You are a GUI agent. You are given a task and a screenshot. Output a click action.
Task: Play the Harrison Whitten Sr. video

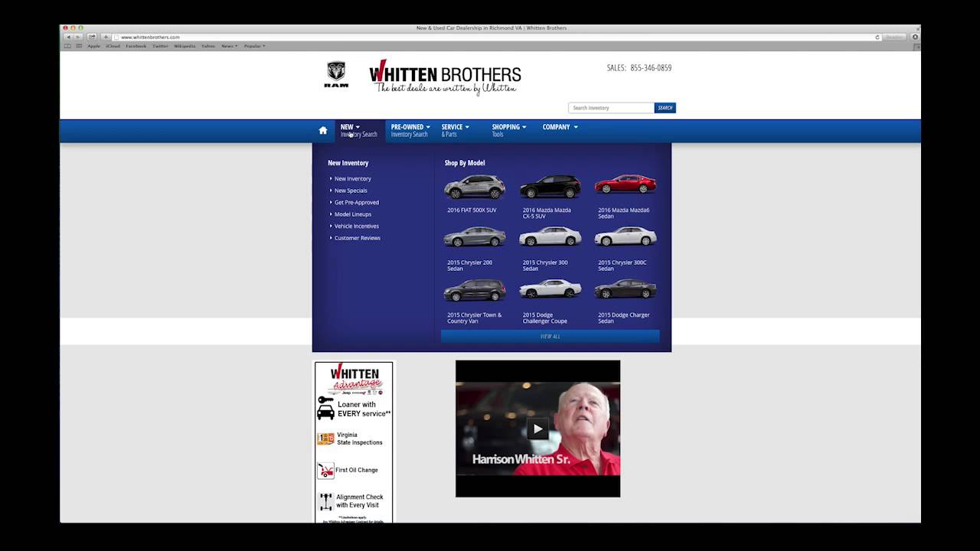tap(537, 429)
